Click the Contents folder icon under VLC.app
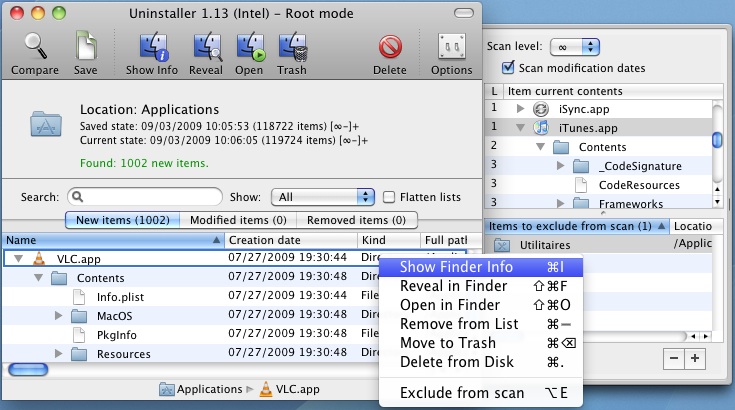Screen dimensions: 735x410 pyautogui.click(x=59, y=278)
